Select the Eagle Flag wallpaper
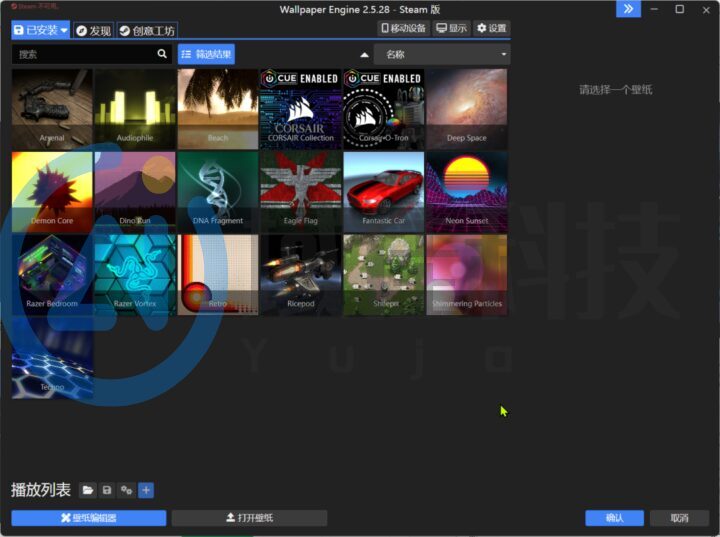This screenshot has width=720, height=537. point(301,192)
